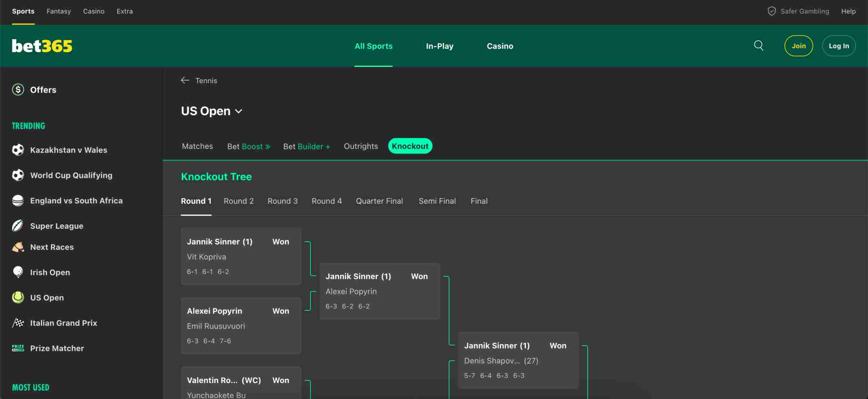Open Prize Matcher sidebar link
Viewport: 868px width, 399px height.
pos(57,348)
